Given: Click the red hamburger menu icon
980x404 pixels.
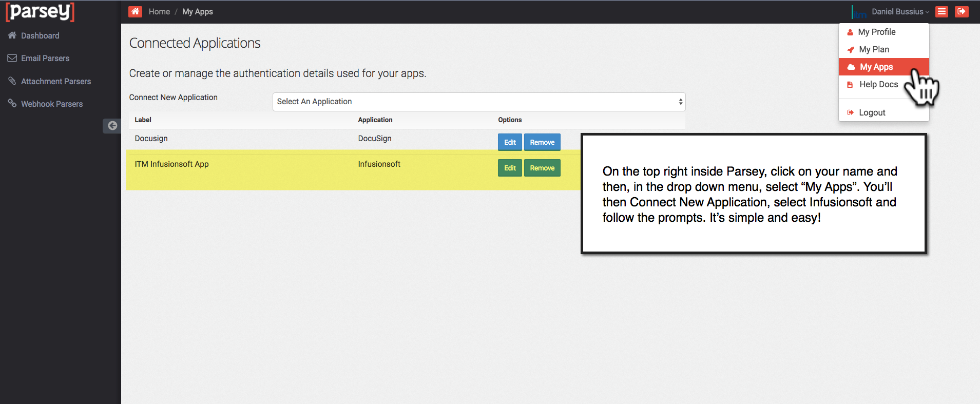Looking at the screenshot, I should (x=941, y=11).
